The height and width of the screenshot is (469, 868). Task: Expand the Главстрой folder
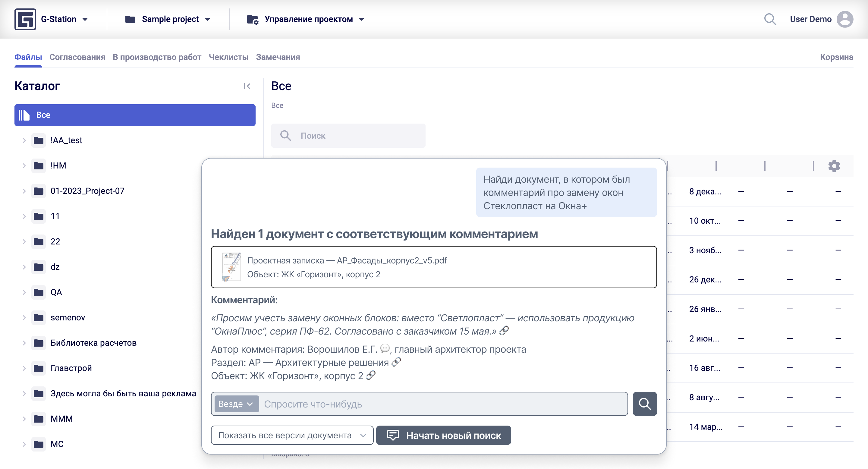click(24, 368)
